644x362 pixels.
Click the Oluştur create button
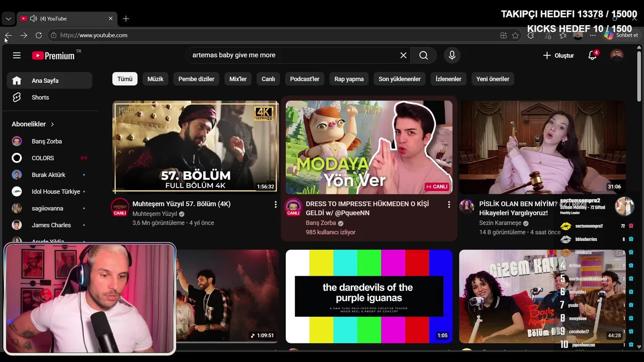click(558, 55)
